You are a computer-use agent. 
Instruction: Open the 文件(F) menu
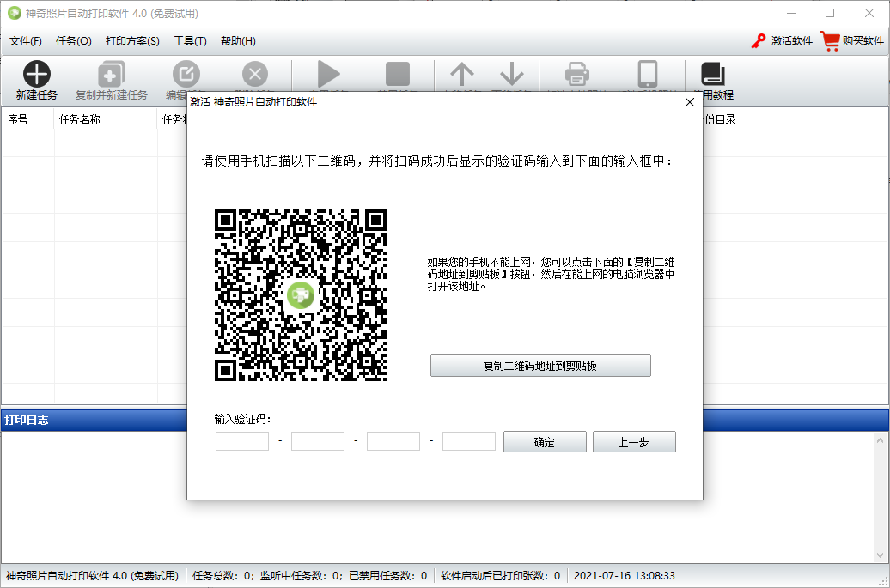click(26, 41)
